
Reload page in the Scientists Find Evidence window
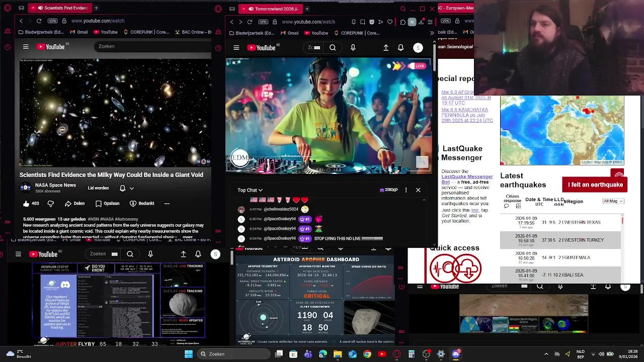point(39,21)
